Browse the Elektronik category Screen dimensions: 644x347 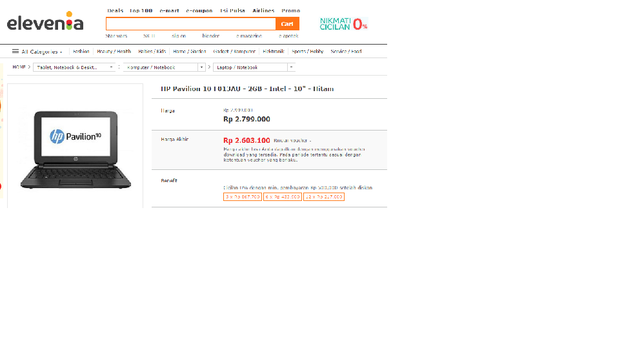(274, 52)
